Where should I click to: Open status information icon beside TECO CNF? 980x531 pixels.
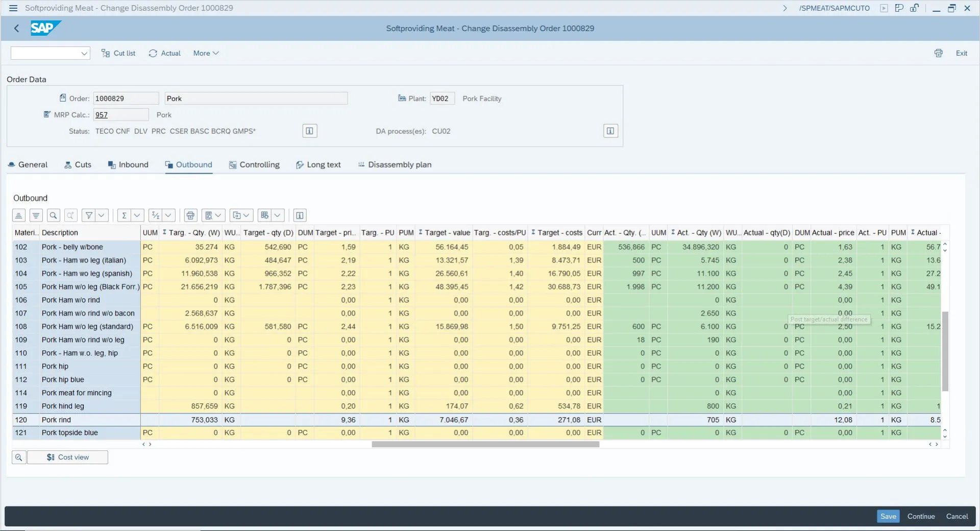click(x=309, y=131)
